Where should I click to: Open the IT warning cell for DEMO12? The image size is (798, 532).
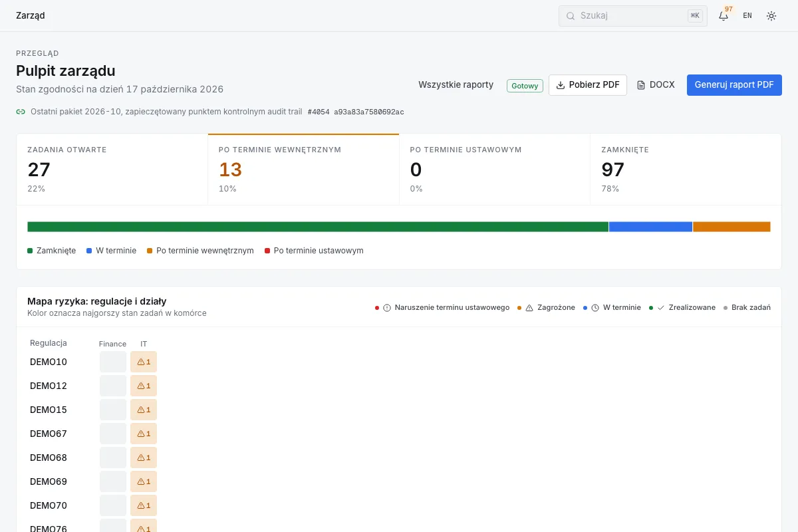point(144,386)
